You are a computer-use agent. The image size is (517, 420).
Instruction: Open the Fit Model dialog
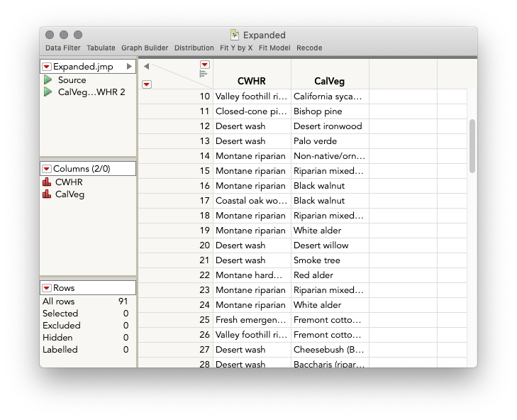(274, 48)
